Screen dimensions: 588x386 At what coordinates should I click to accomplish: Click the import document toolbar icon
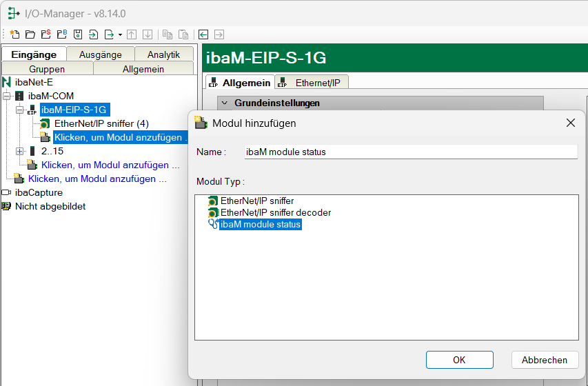pos(93,34)
